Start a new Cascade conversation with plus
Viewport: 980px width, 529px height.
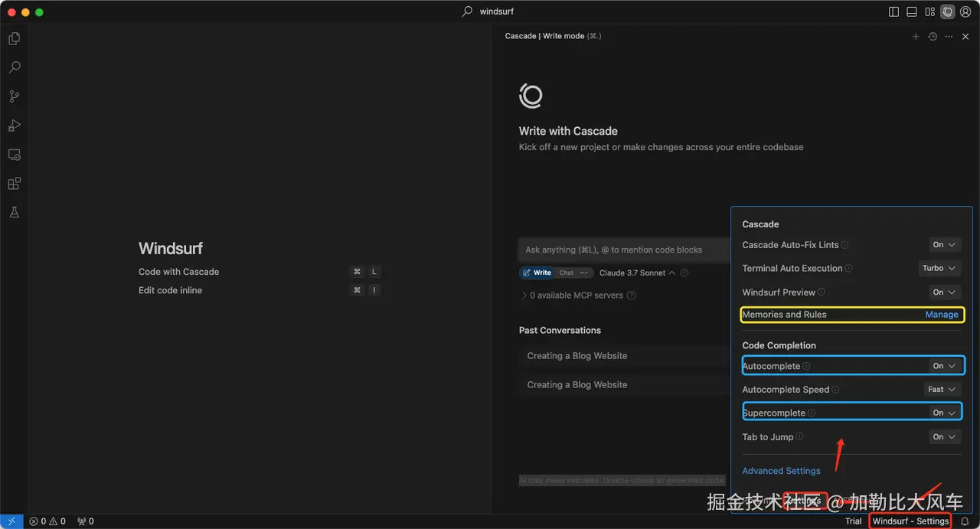tap(916, 36)
